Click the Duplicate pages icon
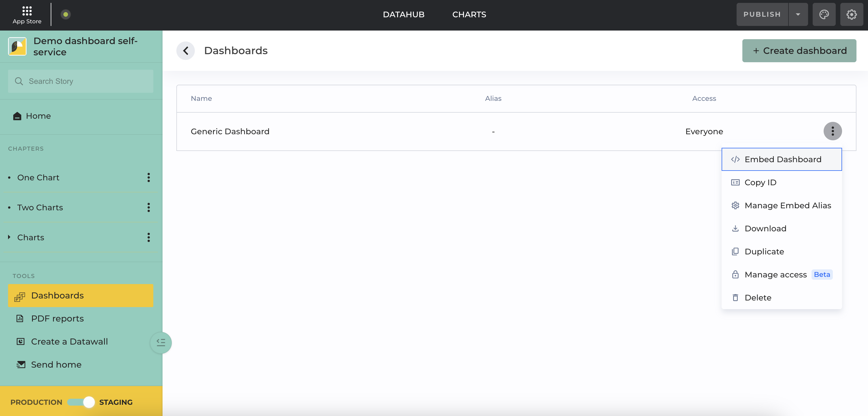Screen dimensions: 868x416 tap(735, 251)
